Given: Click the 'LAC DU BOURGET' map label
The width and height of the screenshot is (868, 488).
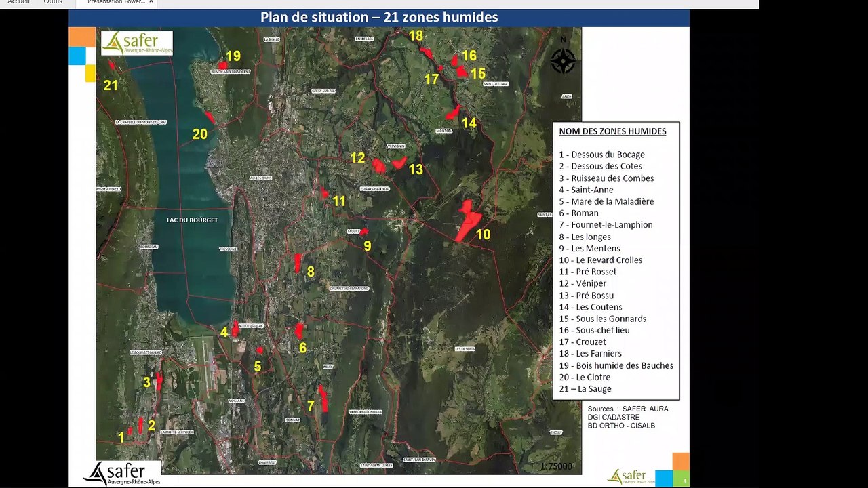Looking at the screenshot, I should (x=192, y=220).
